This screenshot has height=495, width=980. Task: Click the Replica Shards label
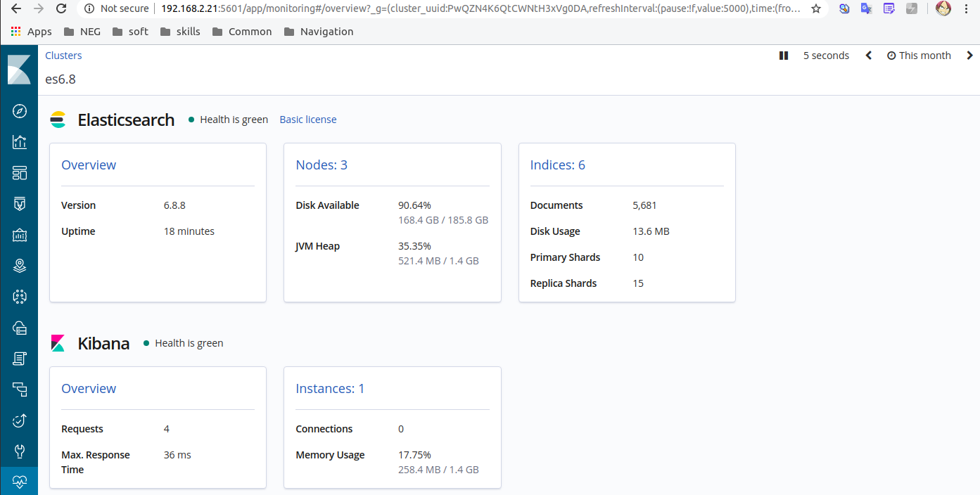[563, 283]
